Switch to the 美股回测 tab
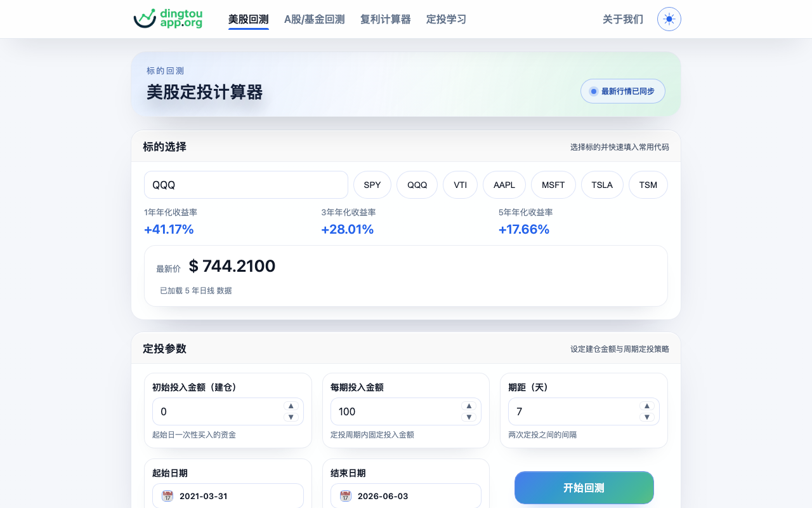Screen dimensions: 812x508 [249, 19]
